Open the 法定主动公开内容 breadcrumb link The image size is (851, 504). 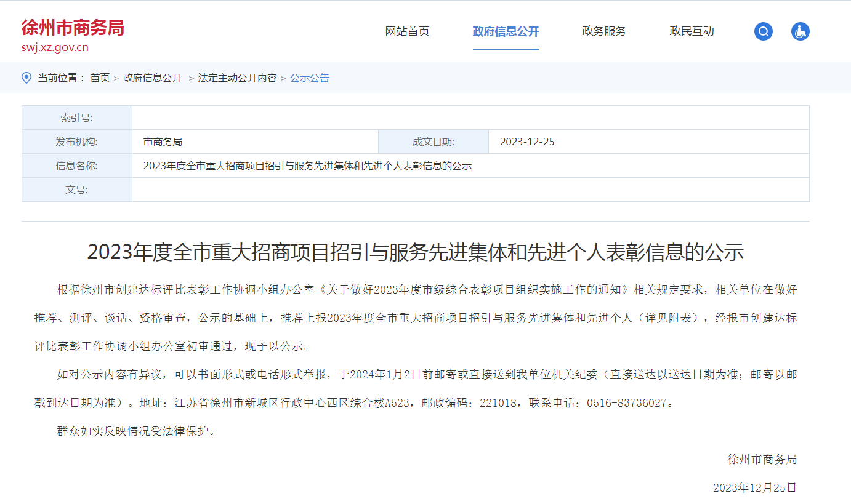pyautogui.click(x=237, y=78)
